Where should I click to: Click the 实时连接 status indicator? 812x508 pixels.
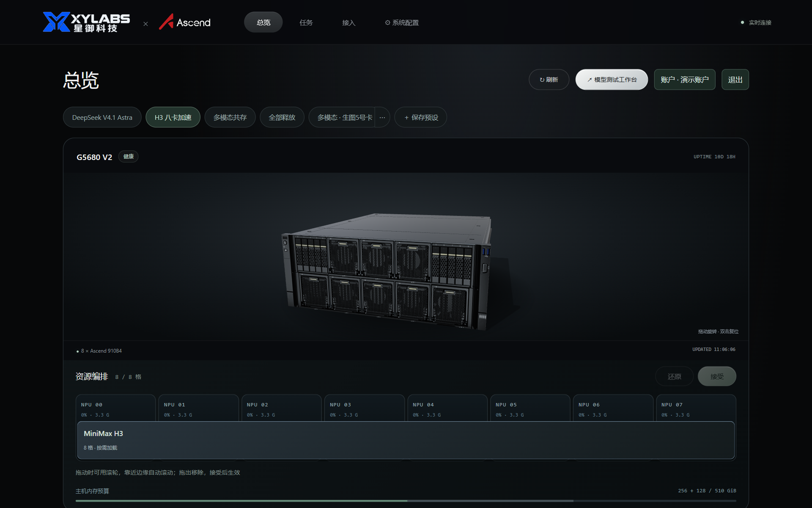tap(756, 22)
